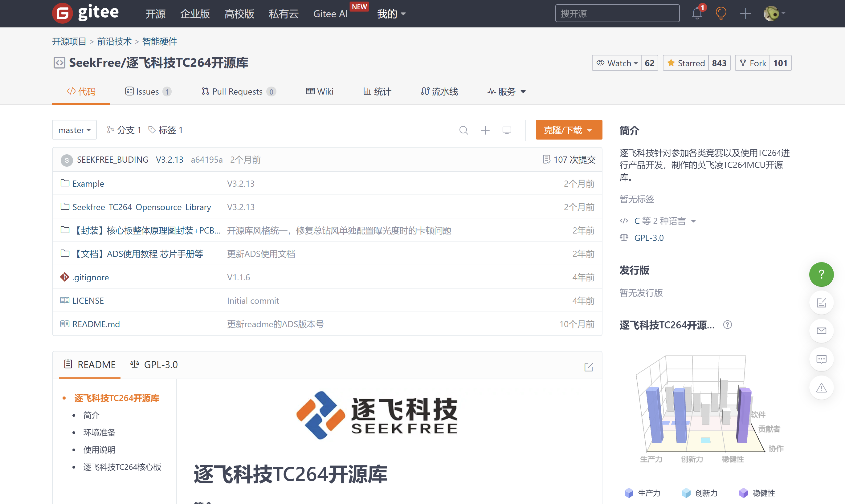
Task: Click the notification bell icon
Action: pos(696,14)
